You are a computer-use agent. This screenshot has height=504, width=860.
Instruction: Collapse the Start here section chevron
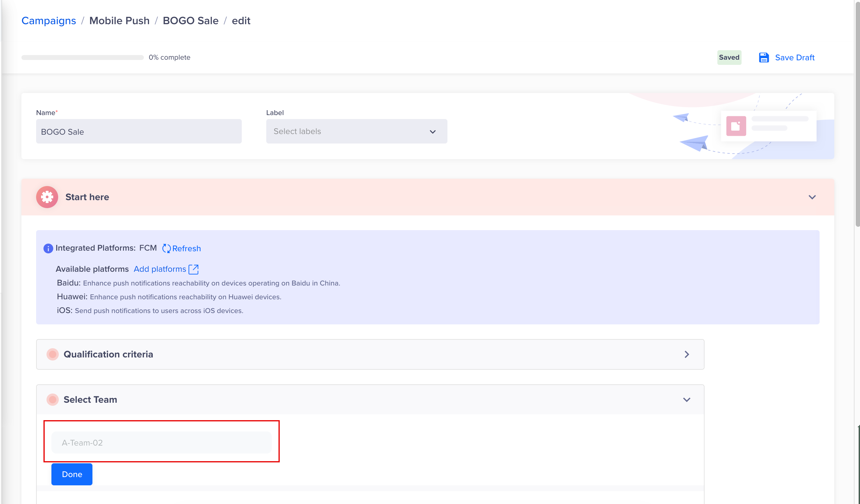pos(812,197)
